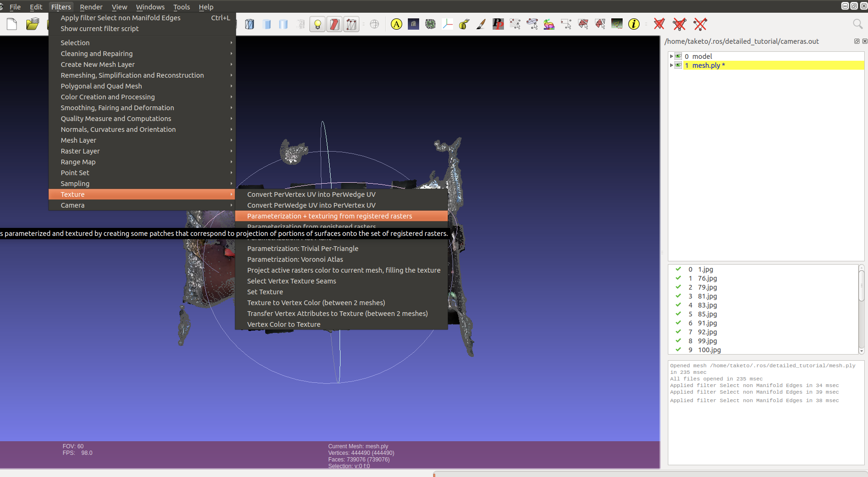Image resolution: width=868 pixels, height=477 pixels.
Task: Activate the backface culling toolbar icon
Action: 334,24
